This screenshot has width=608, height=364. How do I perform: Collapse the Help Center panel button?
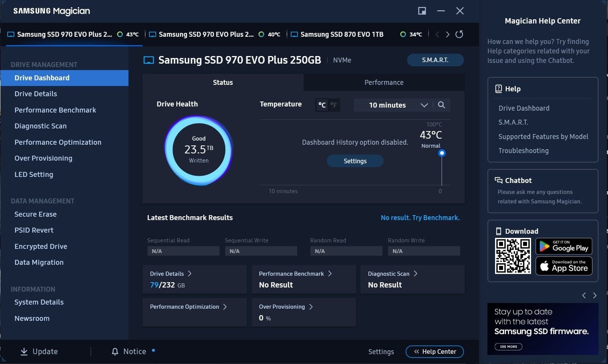click(x=435, y=352)
